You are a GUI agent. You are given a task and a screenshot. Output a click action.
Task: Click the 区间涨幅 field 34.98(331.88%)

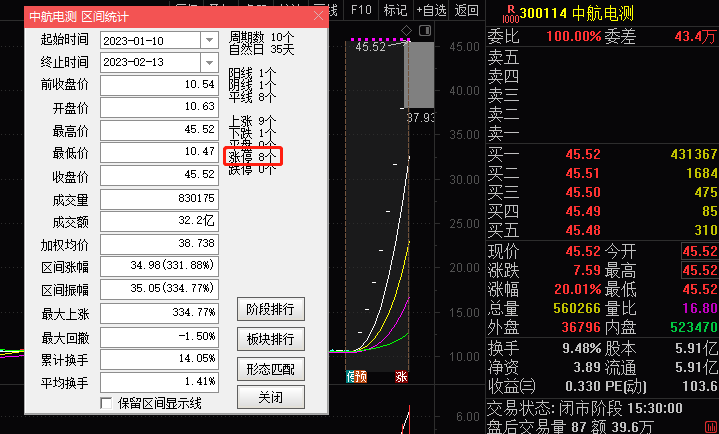point(159,267)
